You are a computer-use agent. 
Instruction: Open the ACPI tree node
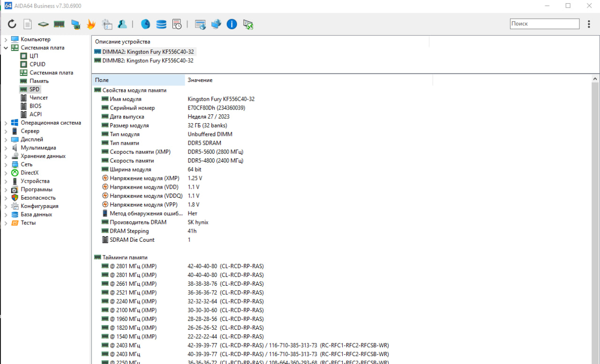[36, 114]
